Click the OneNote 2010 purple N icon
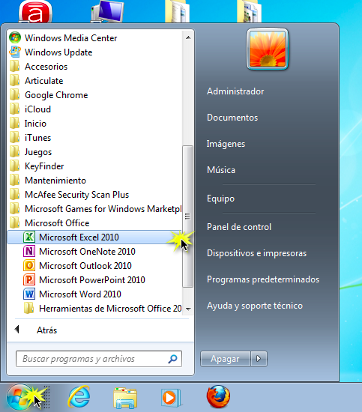 (x=29, y=251)
